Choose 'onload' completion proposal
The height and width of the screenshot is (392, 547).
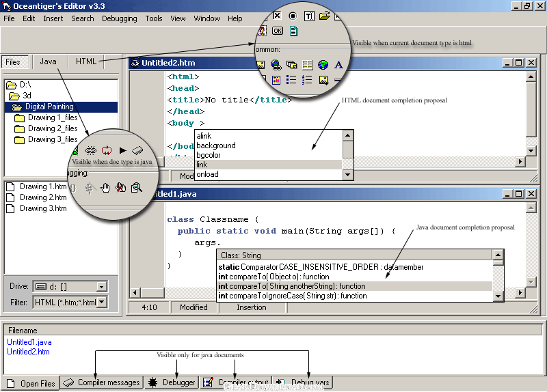click(268, 174)
